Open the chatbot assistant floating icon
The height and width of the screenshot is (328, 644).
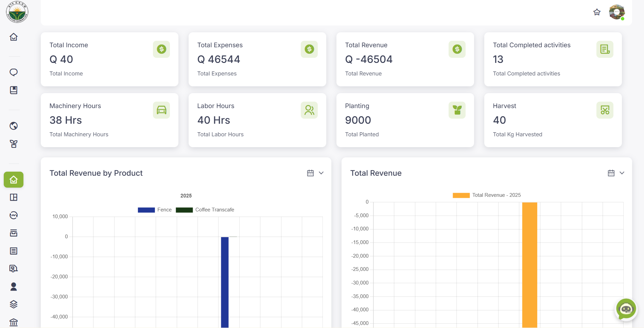(x=626, y=309)
